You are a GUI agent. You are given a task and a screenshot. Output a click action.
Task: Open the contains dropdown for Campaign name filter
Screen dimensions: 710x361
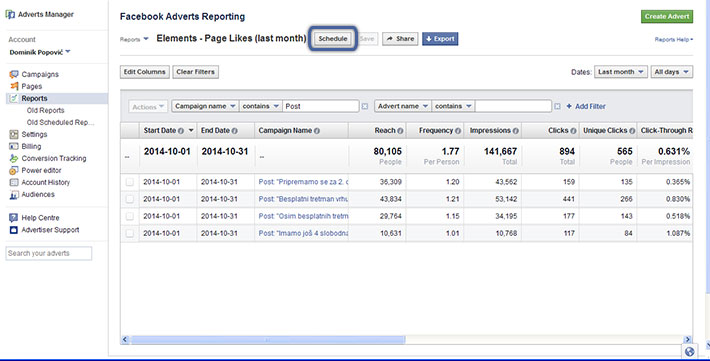tap(260, 106)
